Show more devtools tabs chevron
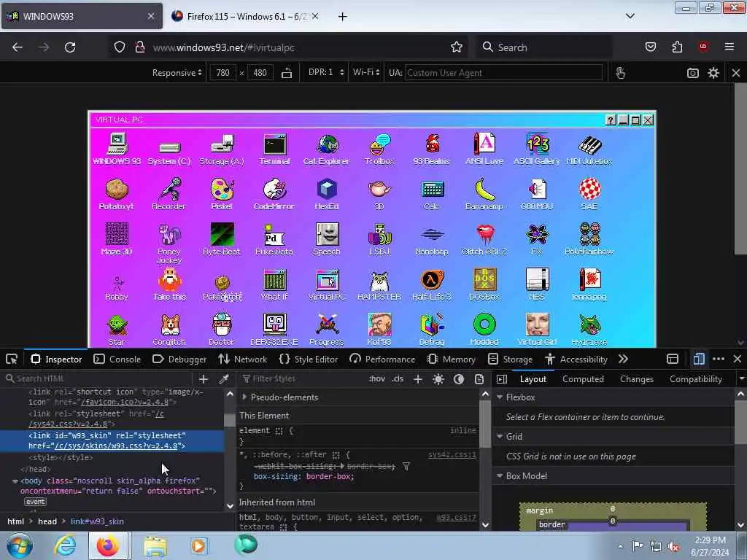 (x=623, y=359)
